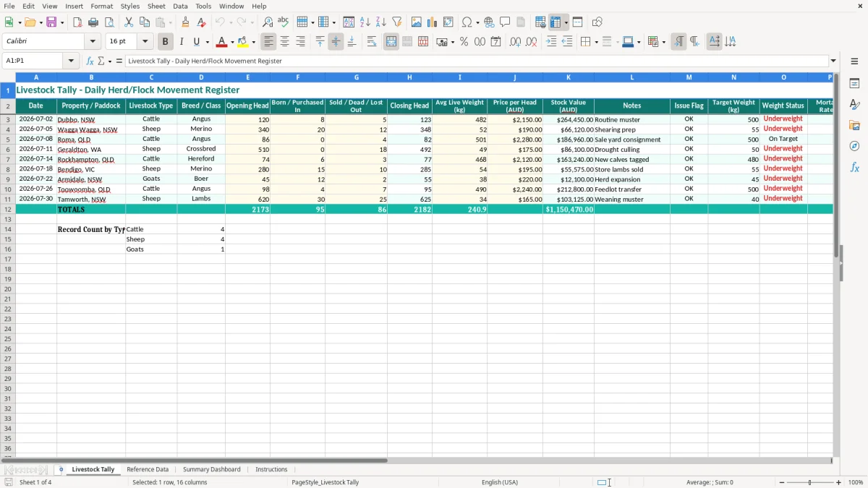The height and width of the screenshot is (488, 868).
Task: Click Clear Direct Formatting icon
Action: pos(202,22)
